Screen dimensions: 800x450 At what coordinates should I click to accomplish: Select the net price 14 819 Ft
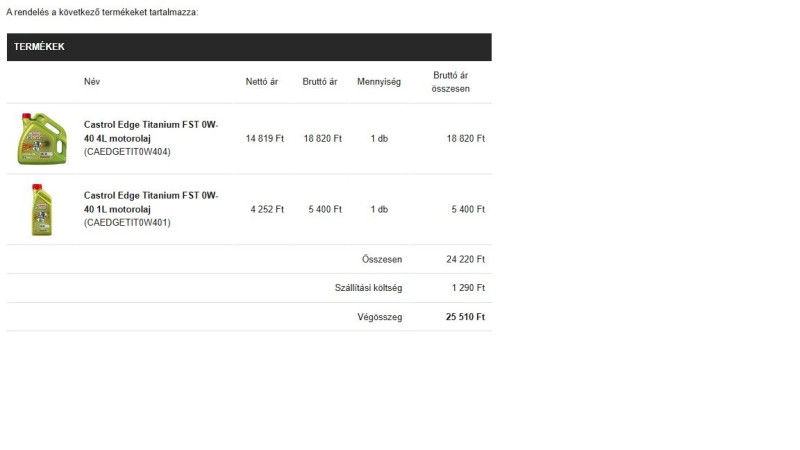(265, 139)
